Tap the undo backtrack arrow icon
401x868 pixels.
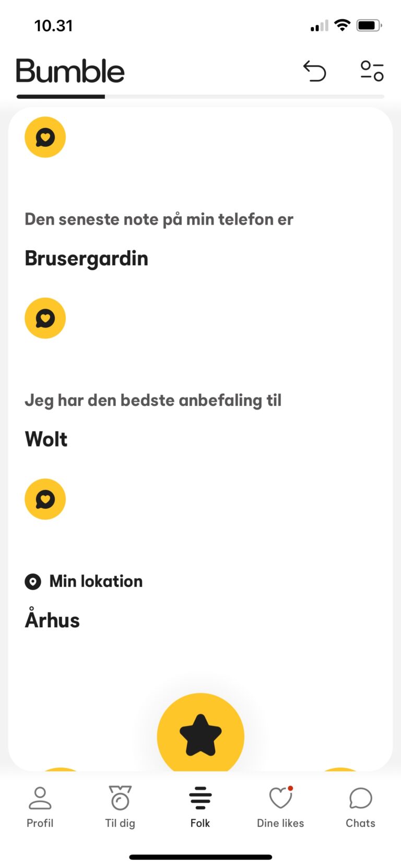tap(315, 71)
